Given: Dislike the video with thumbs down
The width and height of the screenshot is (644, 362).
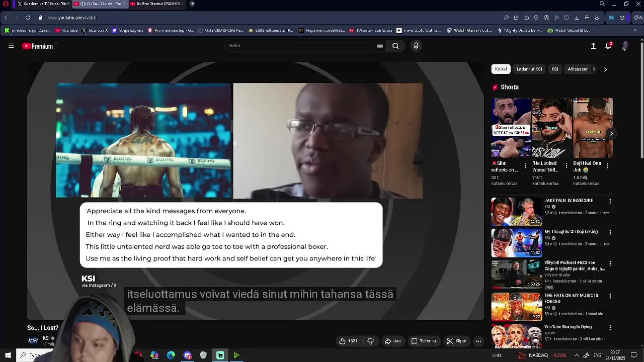Looking at the screenshot, I should [371, 341].
